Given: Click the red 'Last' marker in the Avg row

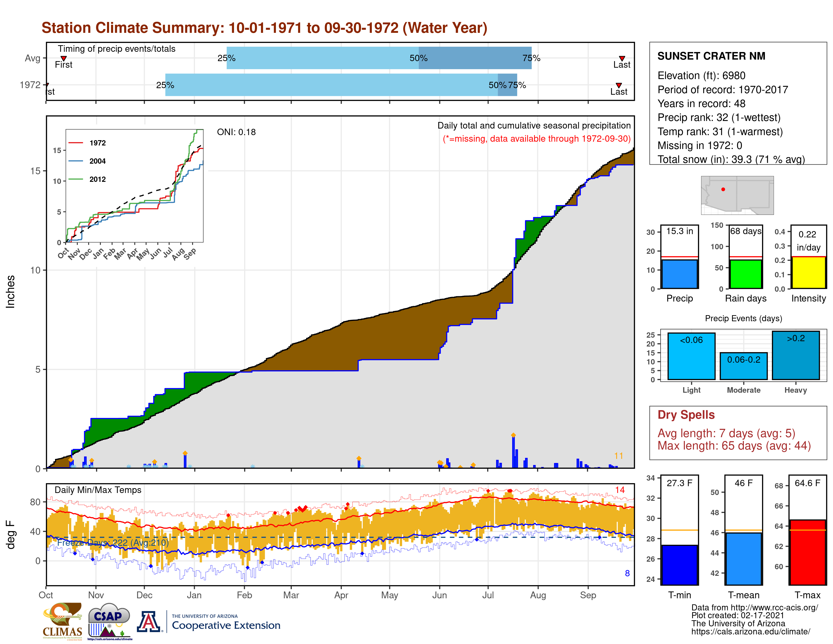Looking at the screenshot, I should (622, 58).
